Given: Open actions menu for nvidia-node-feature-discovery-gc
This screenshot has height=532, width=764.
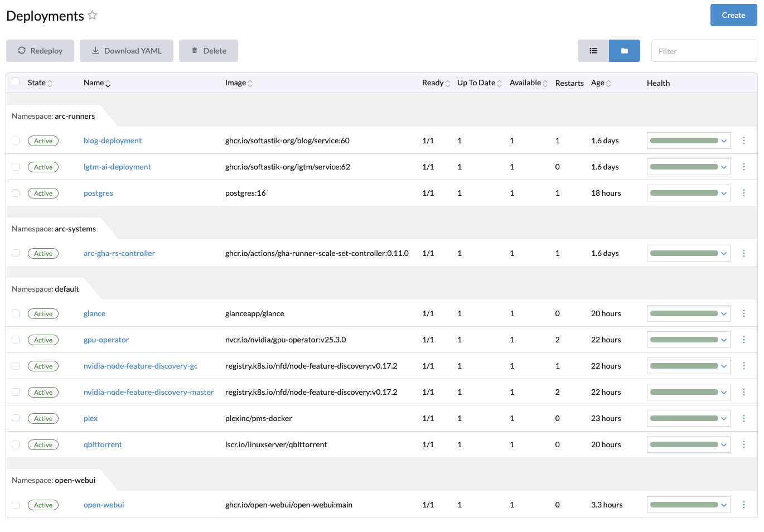Looking at the screenshot, I should 744,366.
